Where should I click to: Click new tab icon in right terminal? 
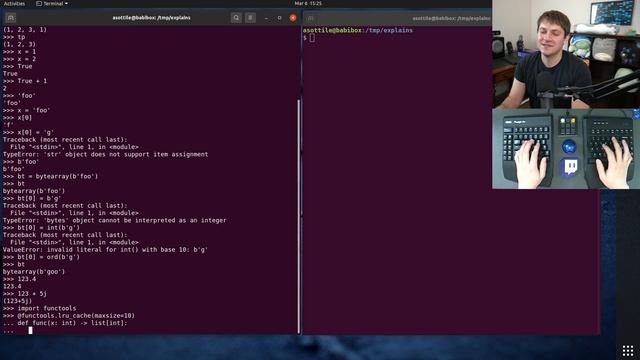[x=311, y=18]
